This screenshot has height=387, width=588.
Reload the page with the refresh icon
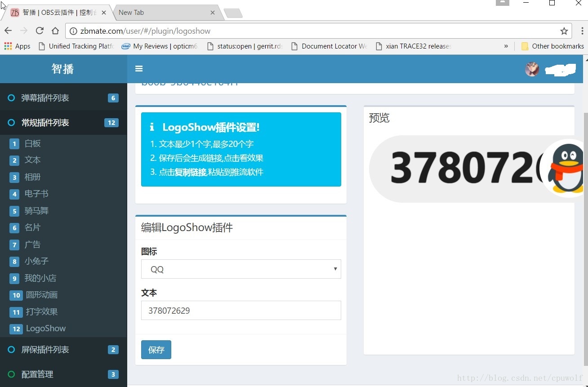(40, 31)
